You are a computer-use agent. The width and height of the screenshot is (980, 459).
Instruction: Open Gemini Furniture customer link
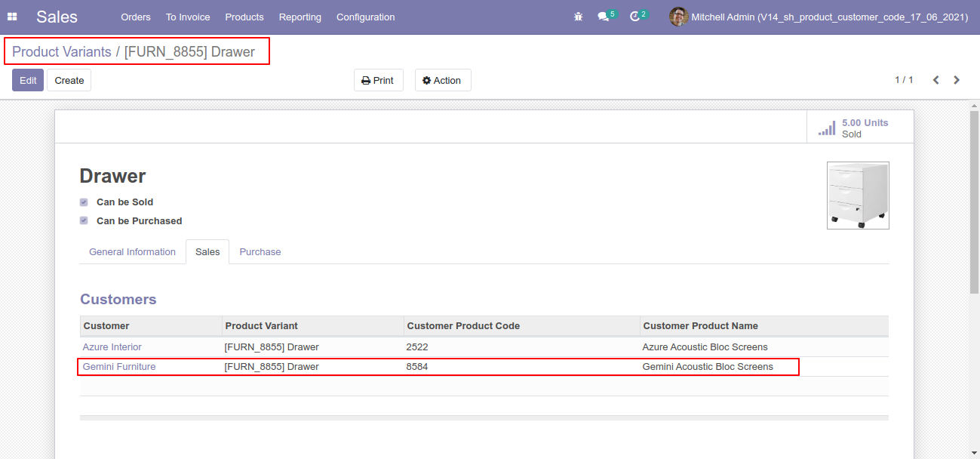(x=119, y=367)
